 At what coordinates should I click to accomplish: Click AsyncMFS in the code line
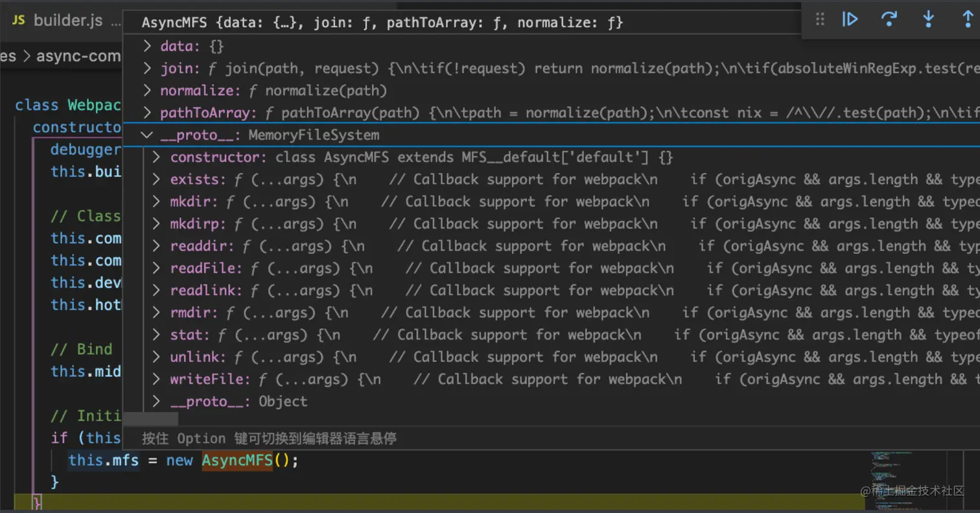pos(237,461)
